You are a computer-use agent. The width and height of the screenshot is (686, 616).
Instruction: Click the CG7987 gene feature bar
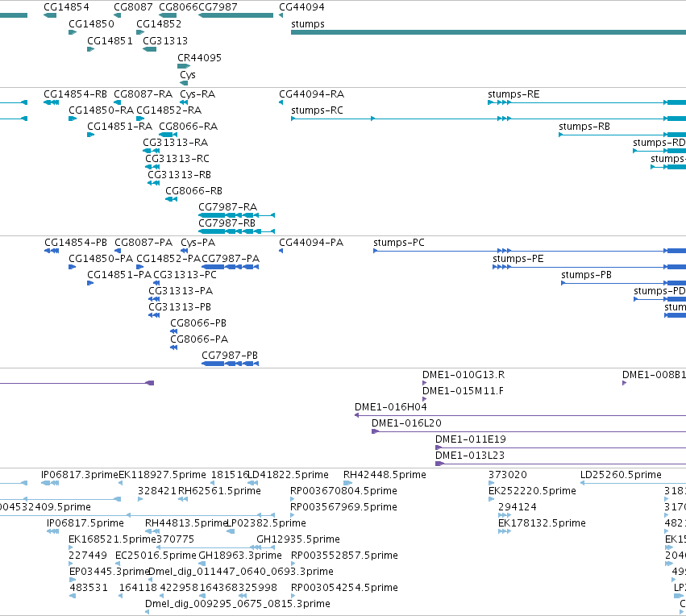pyautogui.click(x=236, y=15)
